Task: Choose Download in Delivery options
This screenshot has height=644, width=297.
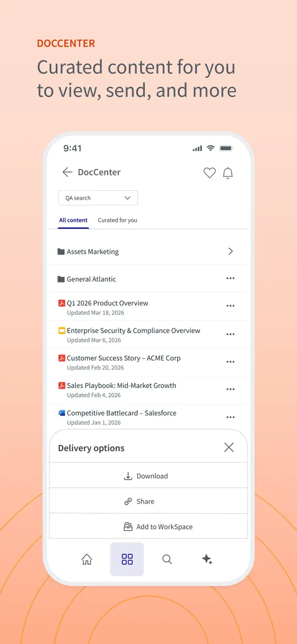Action: (x=148, y=476)
